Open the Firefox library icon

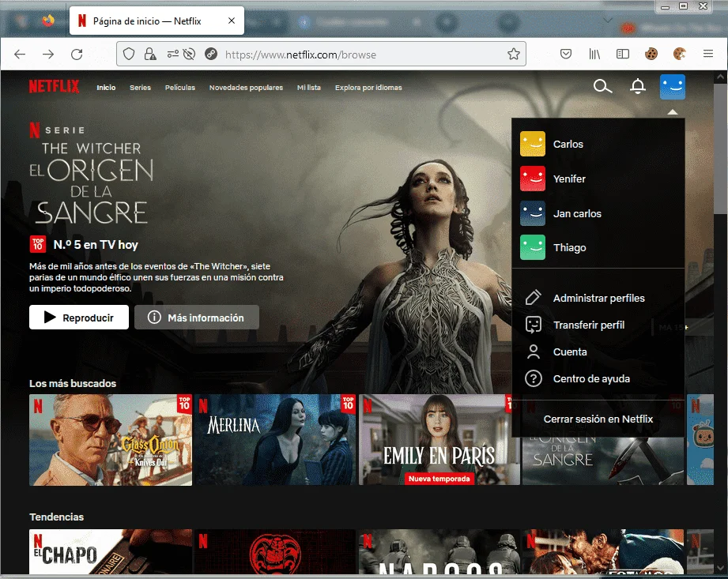(x=594, y=55)
